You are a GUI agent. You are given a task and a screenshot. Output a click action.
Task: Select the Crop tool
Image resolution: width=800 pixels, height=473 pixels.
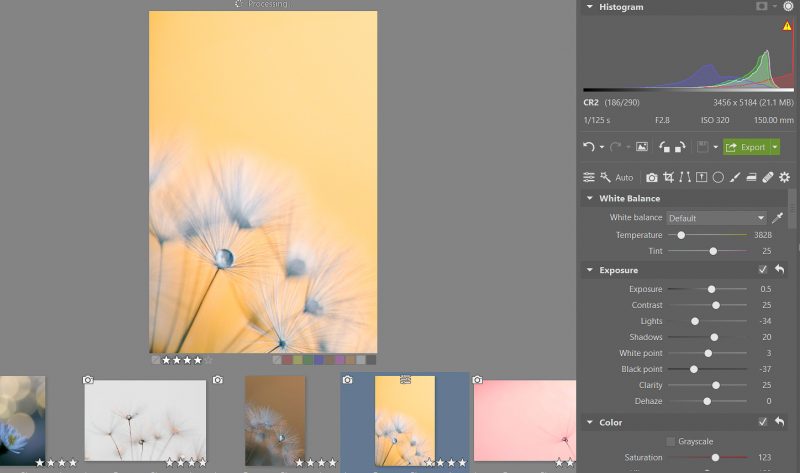[x=669, y=178]
